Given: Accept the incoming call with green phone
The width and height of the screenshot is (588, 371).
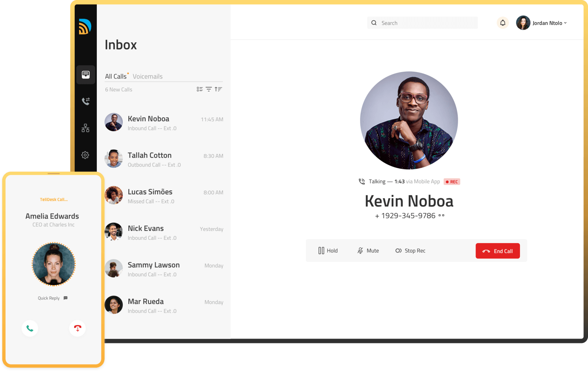Looking at the screenshot, I should (x=30, y=328).
